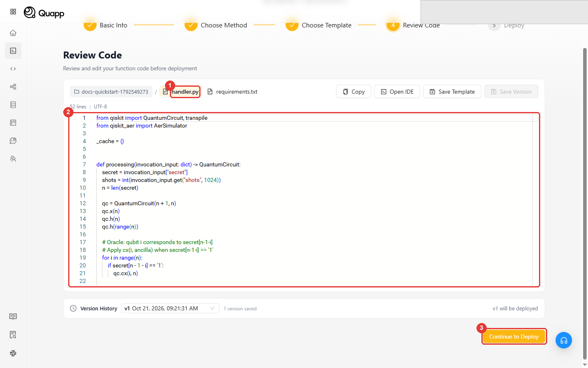588x368 pixels.
Task: Click the Quapp logo
Action: point(44,13)
